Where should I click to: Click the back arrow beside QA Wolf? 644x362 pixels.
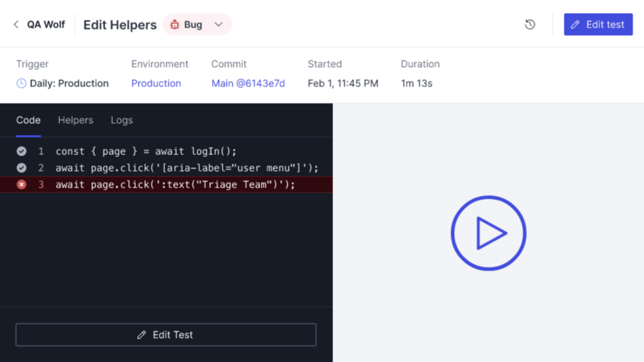coord(16,25)
